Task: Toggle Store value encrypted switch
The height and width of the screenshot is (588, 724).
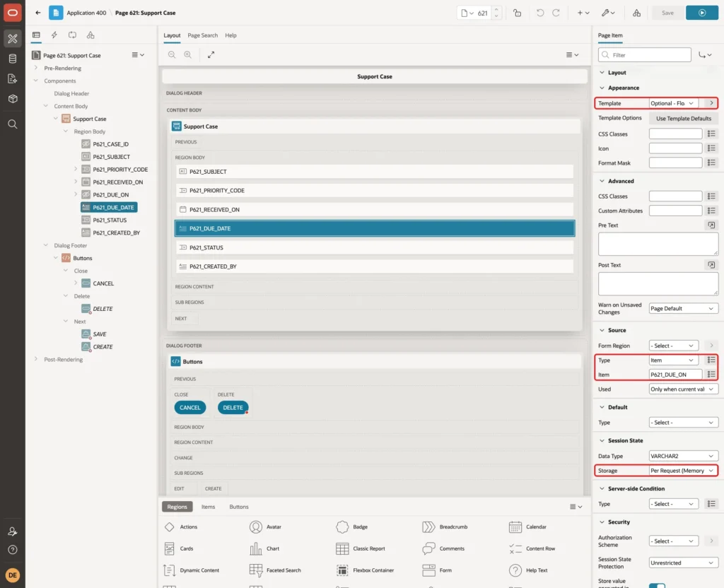Action: [x=657, y=585]
